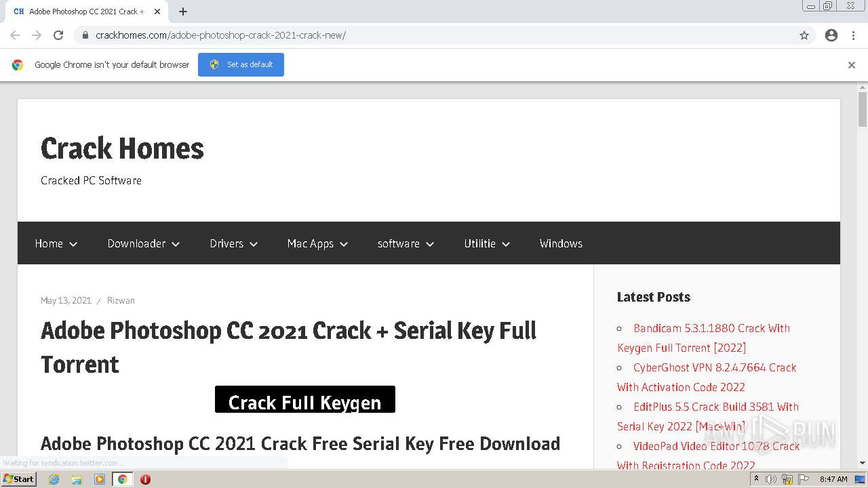Open File Explorer folder taskbar icon
The height and width of the screenshot is (488, 868).
coord(77,479)
